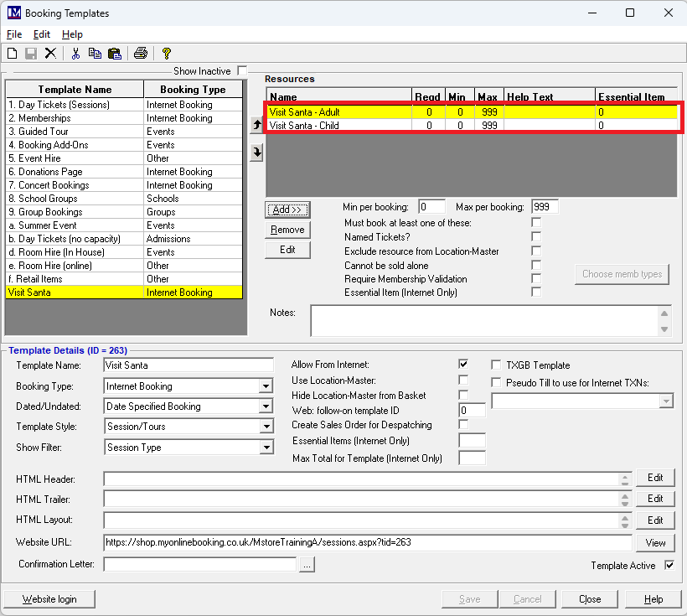Viewport: 687px width, 616px height.
Task: Click the Print toolbar icon
Action: [140, 54]
